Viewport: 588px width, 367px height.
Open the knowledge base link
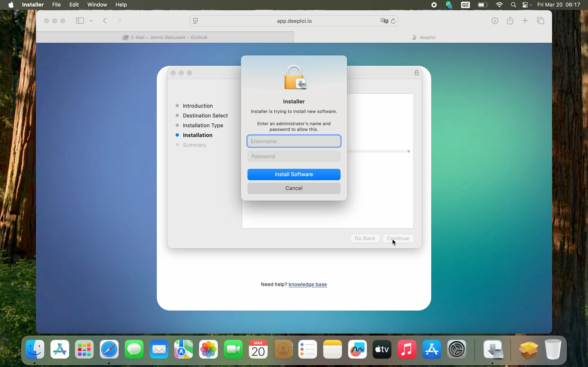(308, 284)
